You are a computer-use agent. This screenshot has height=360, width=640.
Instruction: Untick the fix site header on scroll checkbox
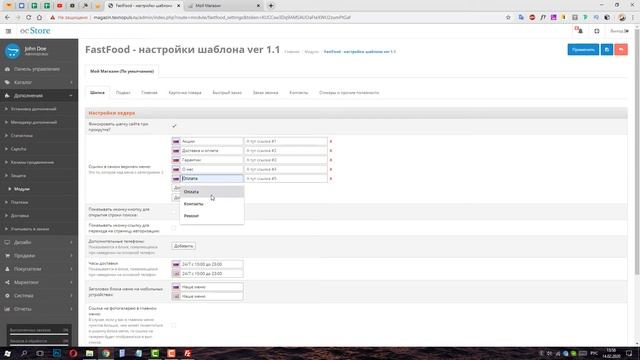174,126
